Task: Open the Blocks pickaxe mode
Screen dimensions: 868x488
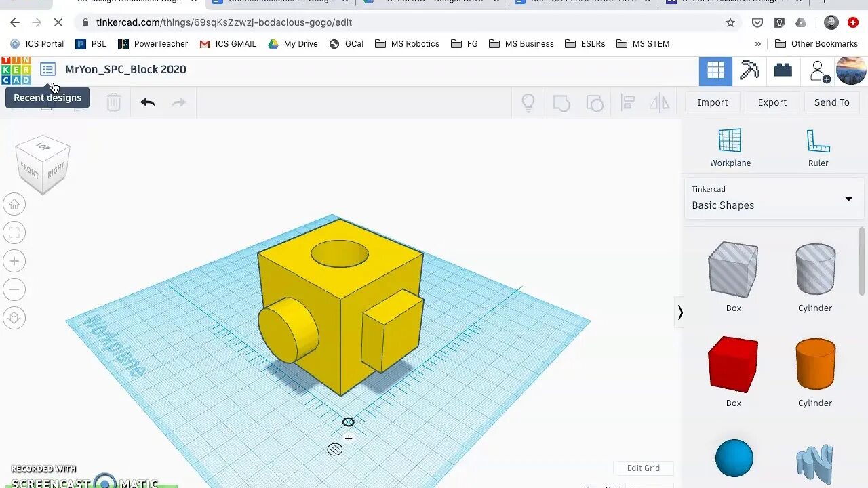Action: [x=749, y=70]
